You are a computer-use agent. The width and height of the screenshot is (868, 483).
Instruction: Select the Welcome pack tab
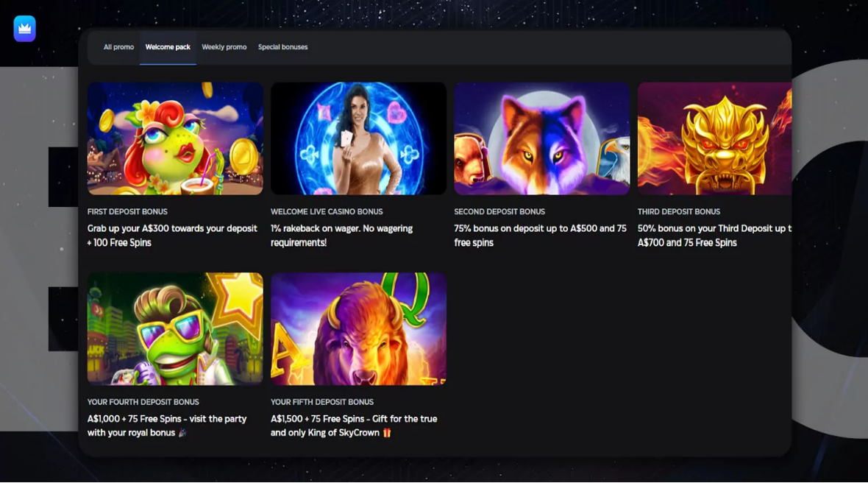168,46
